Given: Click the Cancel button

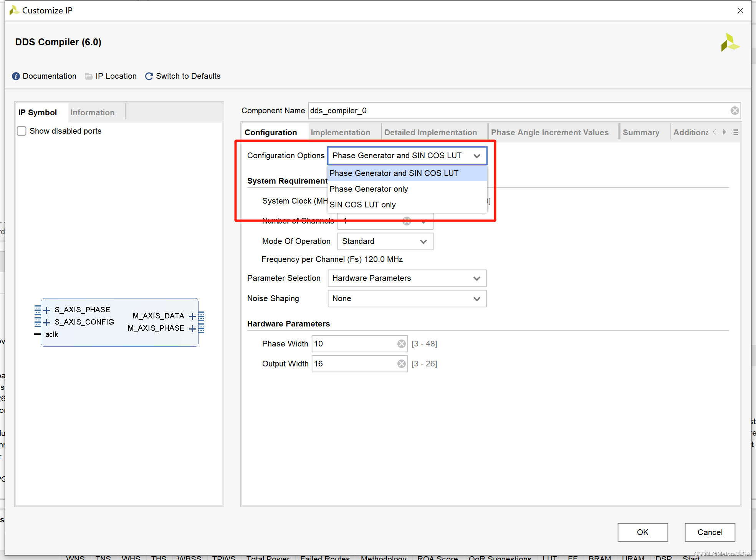Looking at the screenshot, I should coord(710,532).
